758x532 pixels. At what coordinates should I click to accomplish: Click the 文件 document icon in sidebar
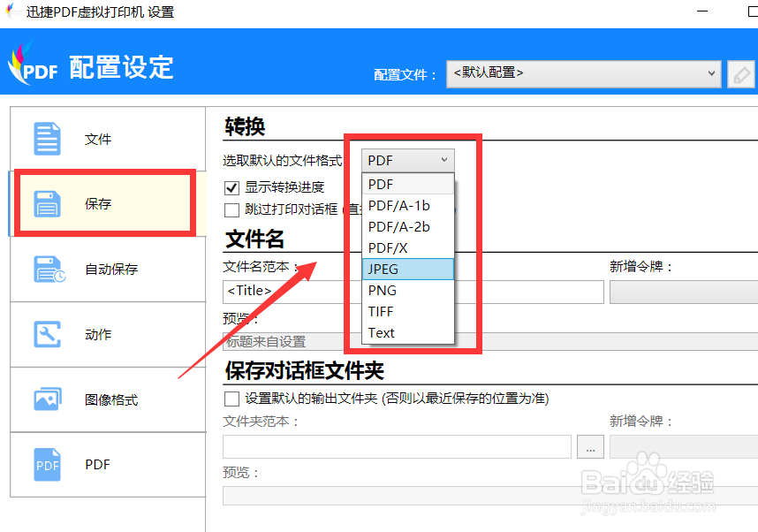pyautogui.click(x=47, y=139)
